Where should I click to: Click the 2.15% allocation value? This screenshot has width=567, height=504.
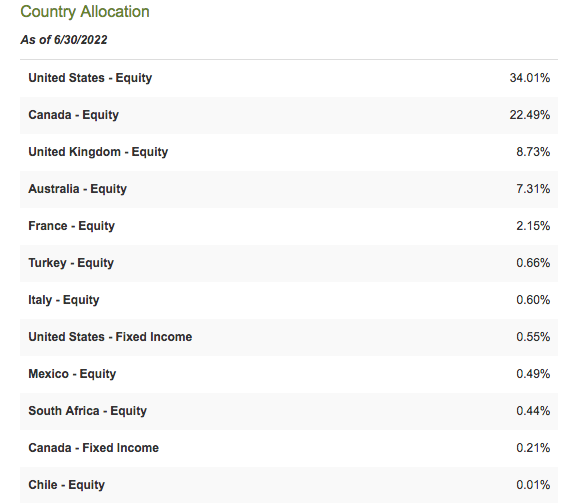533,226
